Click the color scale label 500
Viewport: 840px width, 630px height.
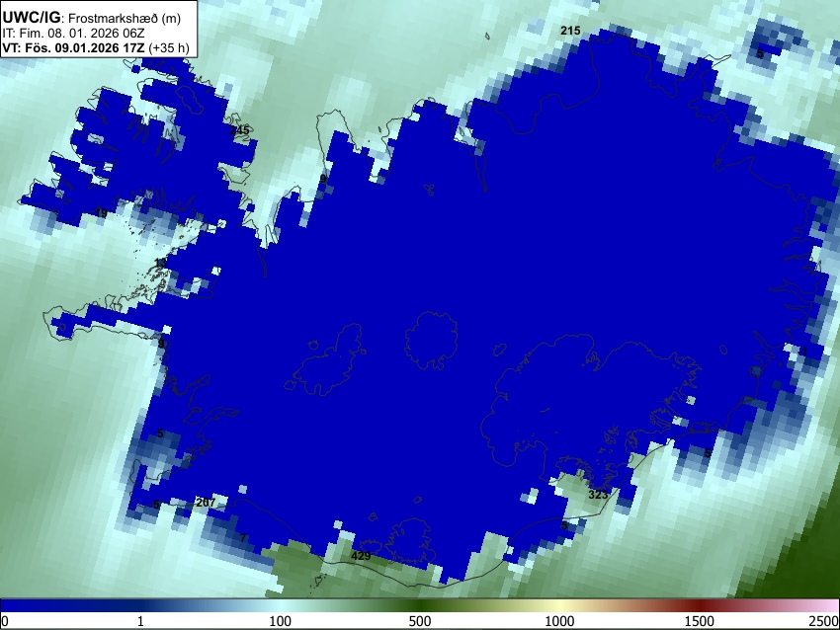pos(419,621)
